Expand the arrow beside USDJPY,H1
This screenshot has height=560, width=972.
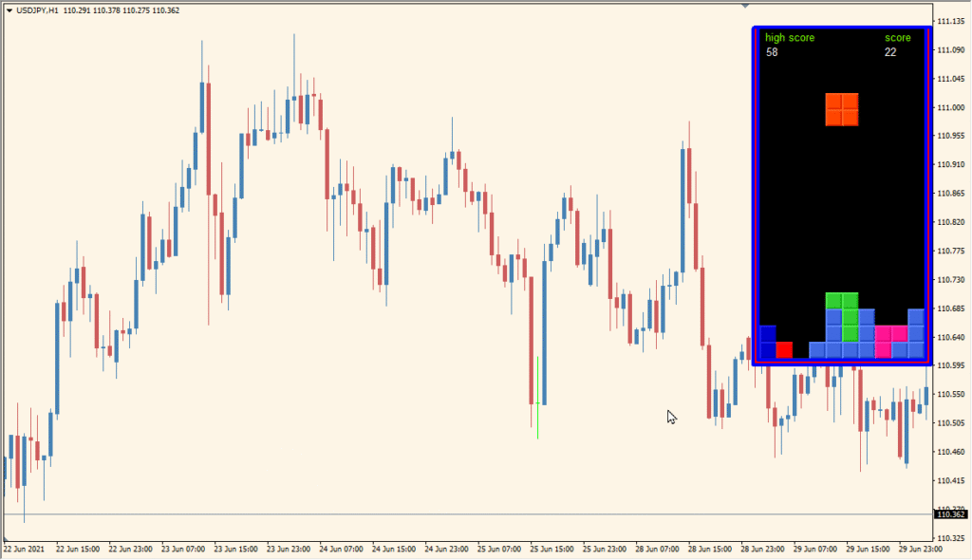9,10
